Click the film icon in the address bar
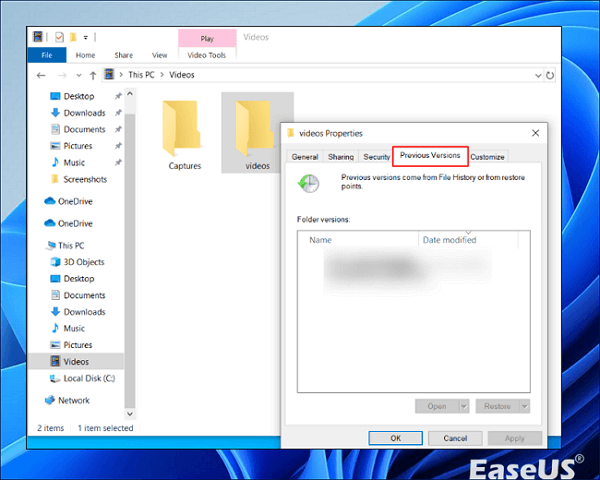The image size is (600, 480). click(x=109, y=74)
